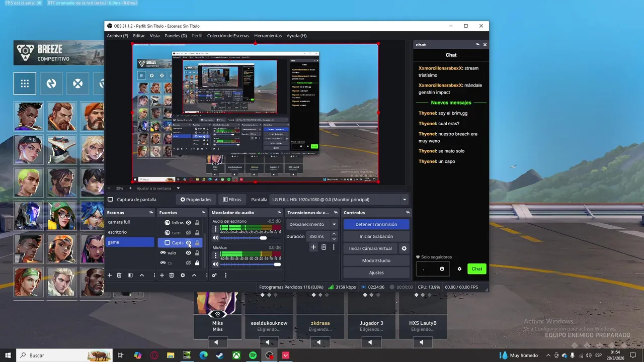Open Audio del escritorio options dots

pos(216,228)
